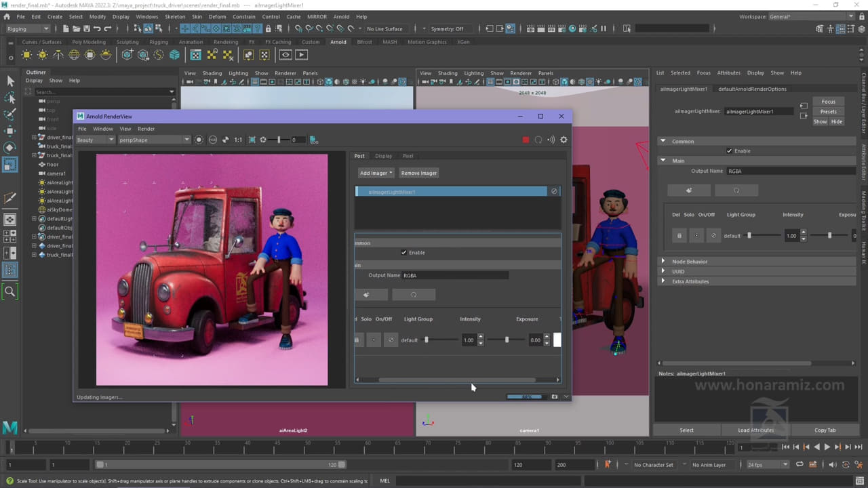Adjust the Exposure slider in the RenderView light mixer

(x=507, y=340)
